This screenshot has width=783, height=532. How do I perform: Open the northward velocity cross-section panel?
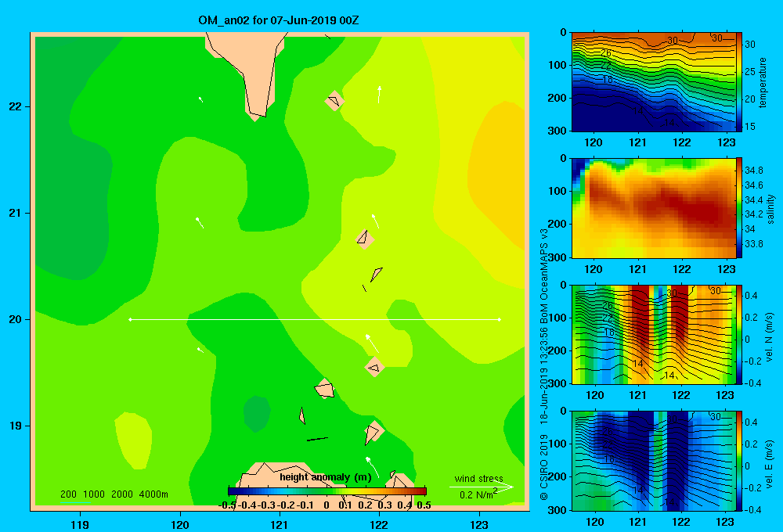click(x=654, y=335)
